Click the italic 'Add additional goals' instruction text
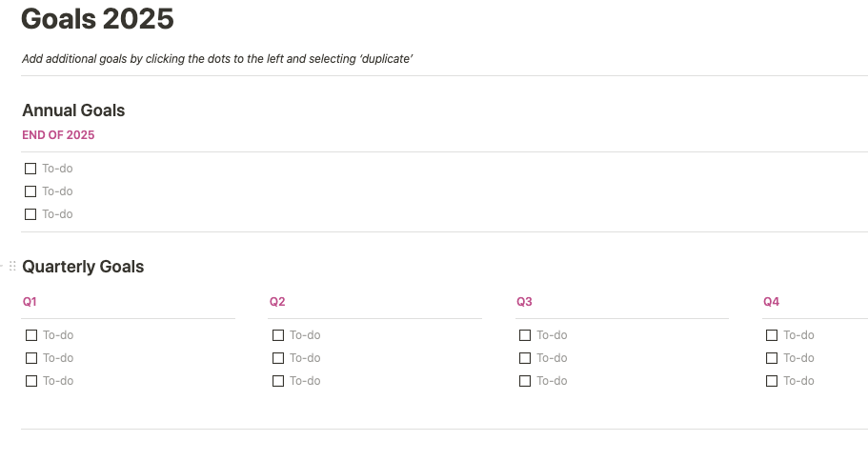This screenshot has width=868, height=461. click(x=217, y=59)
